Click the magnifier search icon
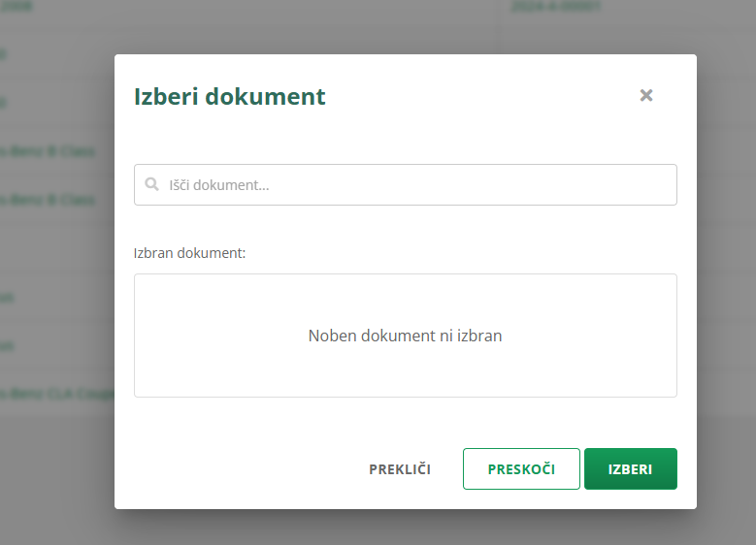756x545 pixels. [151, 184]
